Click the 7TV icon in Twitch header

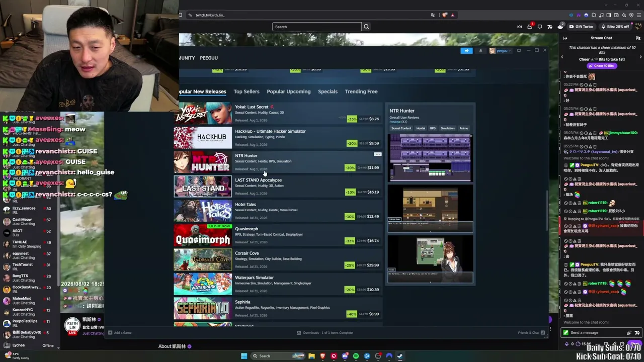tap(550, 27)
